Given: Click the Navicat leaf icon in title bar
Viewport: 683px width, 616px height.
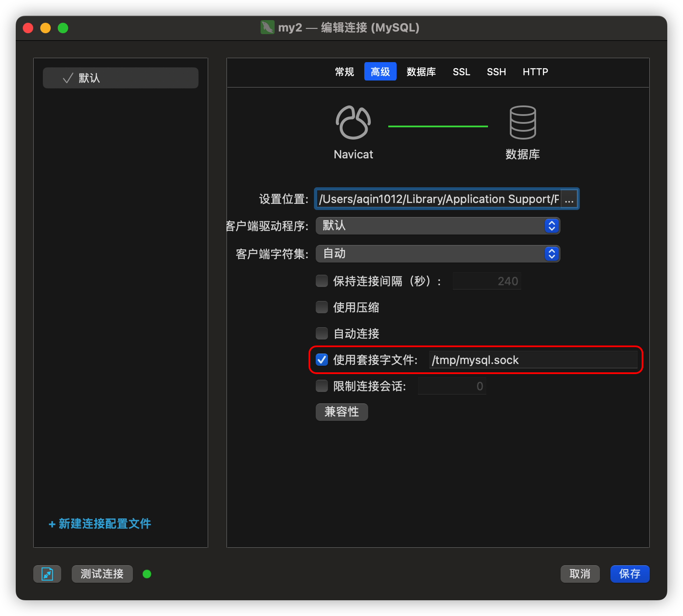Looking at the screenshot, I should tap(266, 28).
